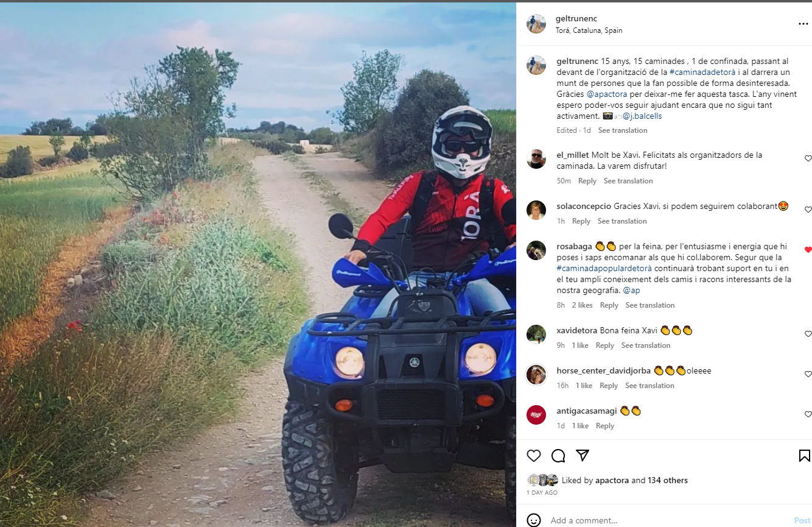Toggle like on el_millet's comment
The width and height of the screenshot is (812, 527).
pyautogui.click(x=808, y=158)
